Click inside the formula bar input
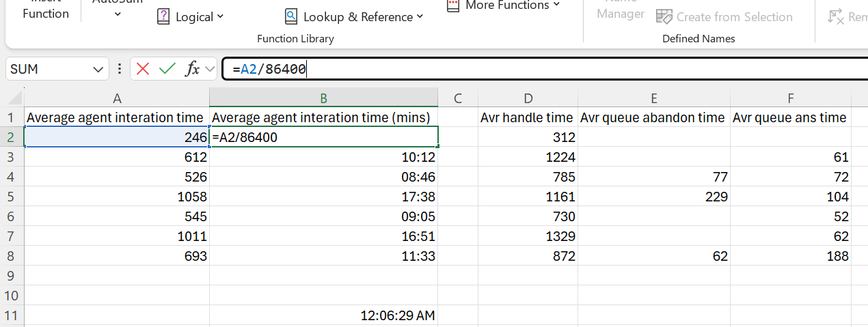The height and width of the screenshot is (327, 868). click(x=544, y=69)
